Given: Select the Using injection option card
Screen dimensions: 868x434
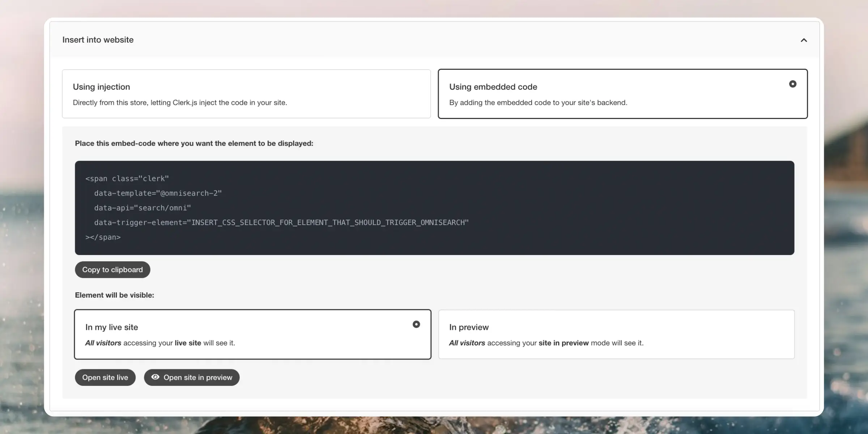Looking at the screenshot, I should point(246,94).
